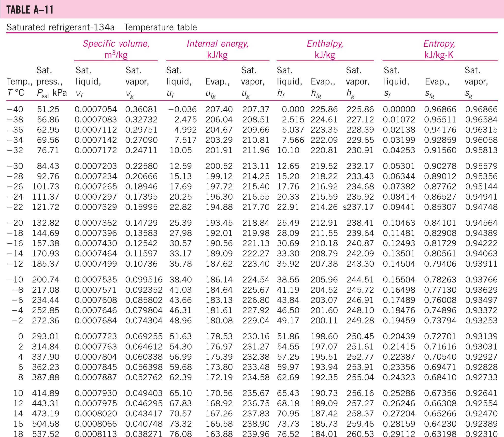This screenshot has height=437, width=504.
Task: Click the 'TABLE A–11' title
Action: (x=30, y=10)
